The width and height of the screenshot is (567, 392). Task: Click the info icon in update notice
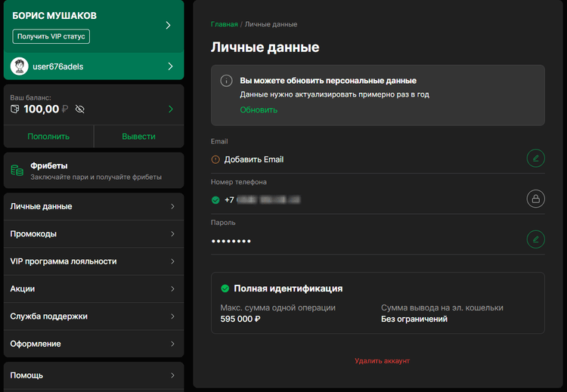pyautogui.click(x=226, y=81)
